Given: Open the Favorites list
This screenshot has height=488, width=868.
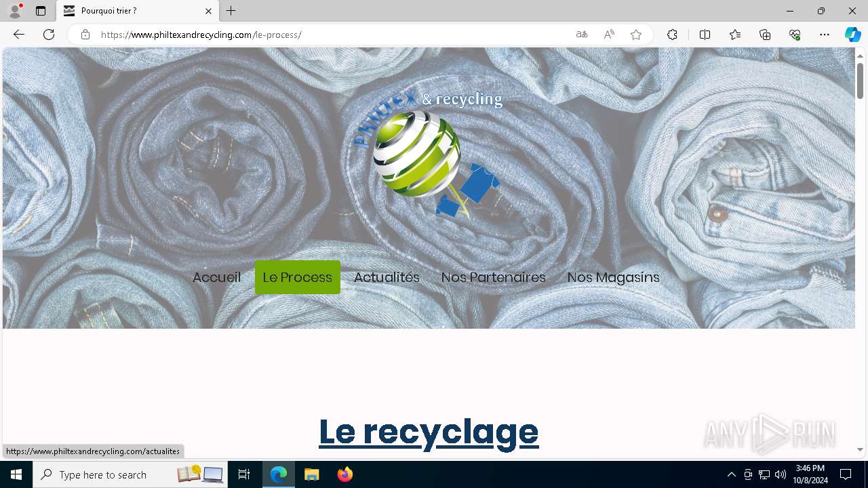Looking at the screenshot, I should click(735, 35).
